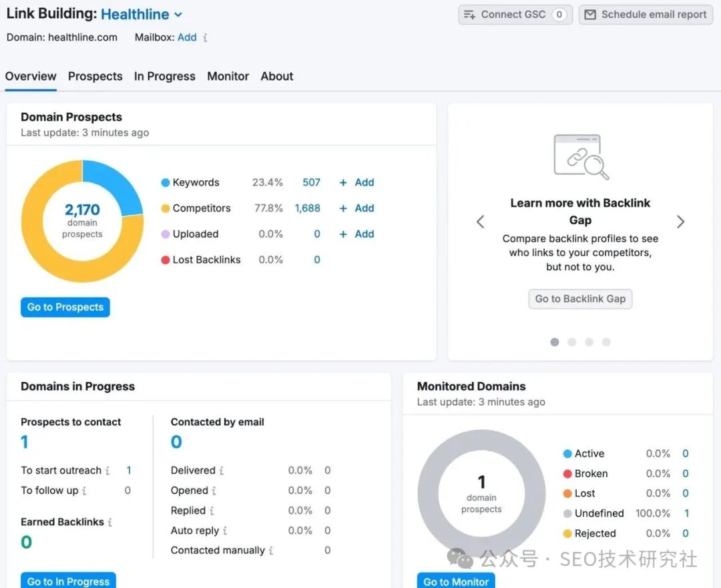Click the Competitors yellow legend dot
The image size is (721, 588).
pyautogui.click(x=166, y=208)
